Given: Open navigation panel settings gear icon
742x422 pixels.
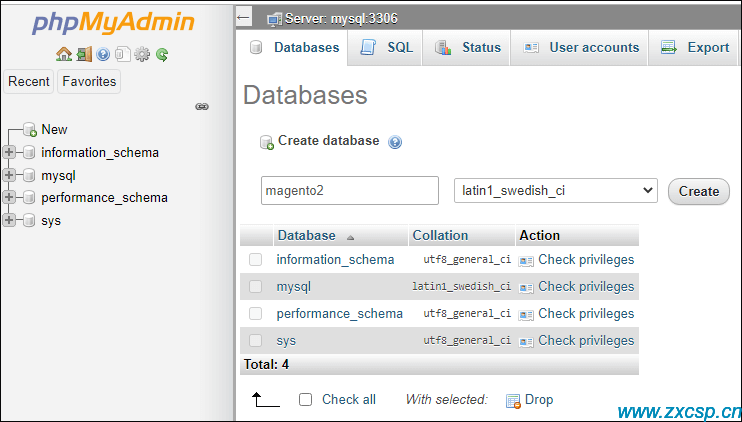Looking at the screenshot, I should pyautogui.click(x=142, y=54).
